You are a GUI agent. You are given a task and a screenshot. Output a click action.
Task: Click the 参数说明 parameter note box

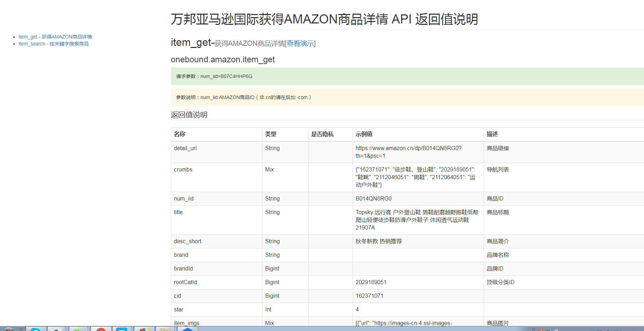tap(407, 97)
